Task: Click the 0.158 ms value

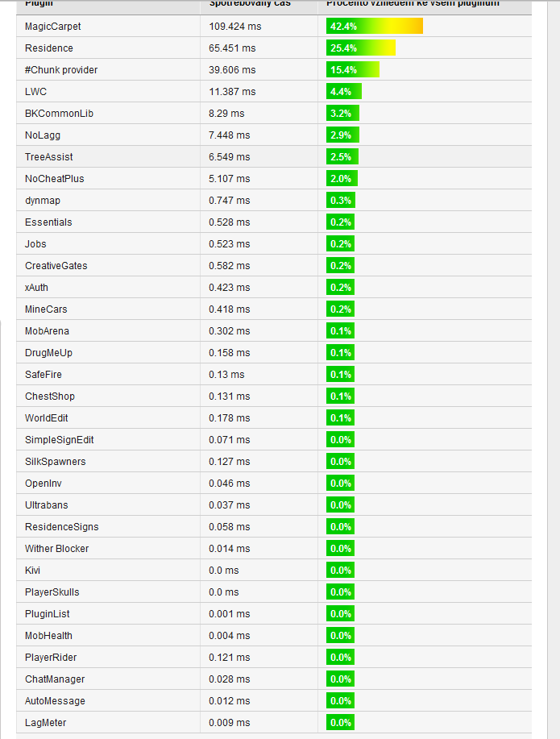Action: coord(230,352)
